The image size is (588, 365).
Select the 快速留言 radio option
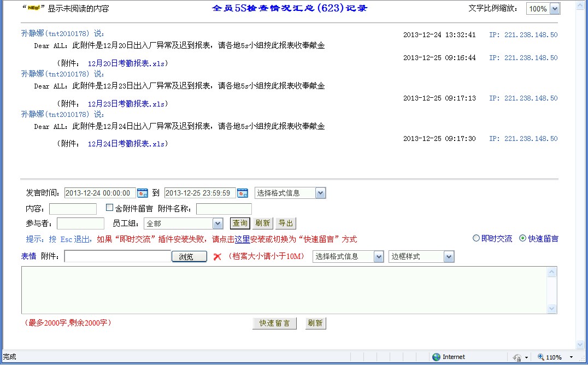point(522,238)
